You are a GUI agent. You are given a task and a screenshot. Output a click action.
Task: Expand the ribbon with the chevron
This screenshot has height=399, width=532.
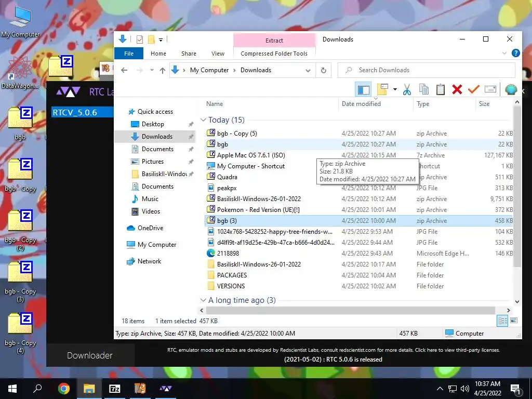[x=504, y=54]
